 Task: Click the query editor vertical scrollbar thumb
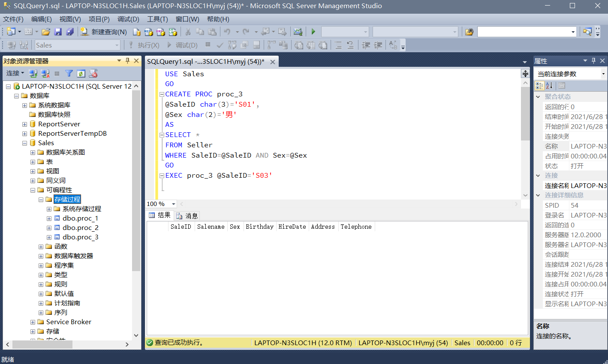(x=525, y=113)
